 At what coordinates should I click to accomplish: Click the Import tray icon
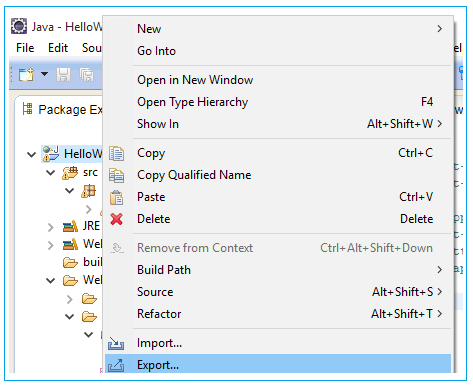pos(116,343)
